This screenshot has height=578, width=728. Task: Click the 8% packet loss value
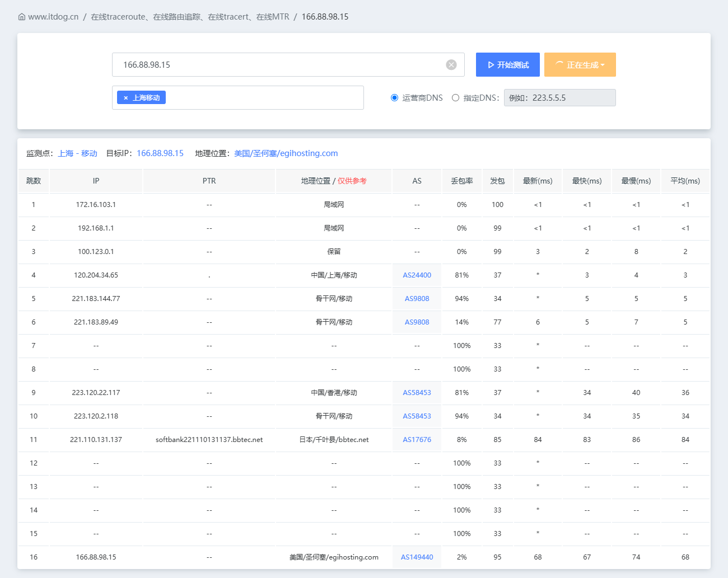tap(462, 440)
